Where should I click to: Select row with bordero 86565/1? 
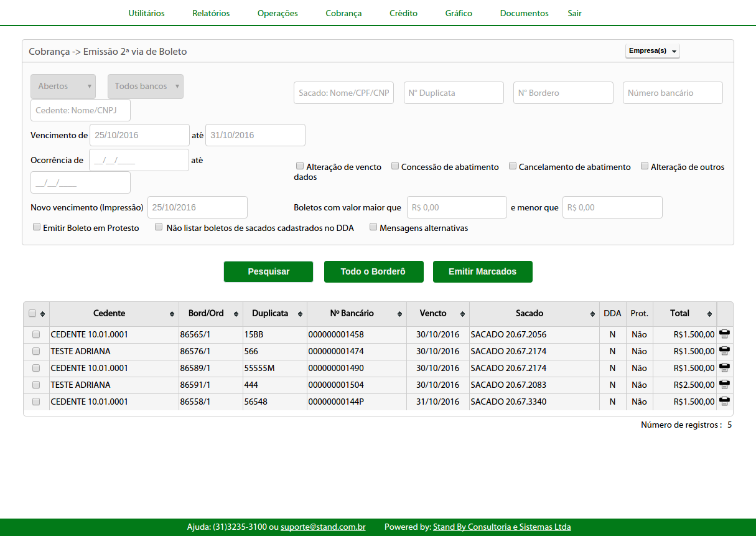pos(36,334)
